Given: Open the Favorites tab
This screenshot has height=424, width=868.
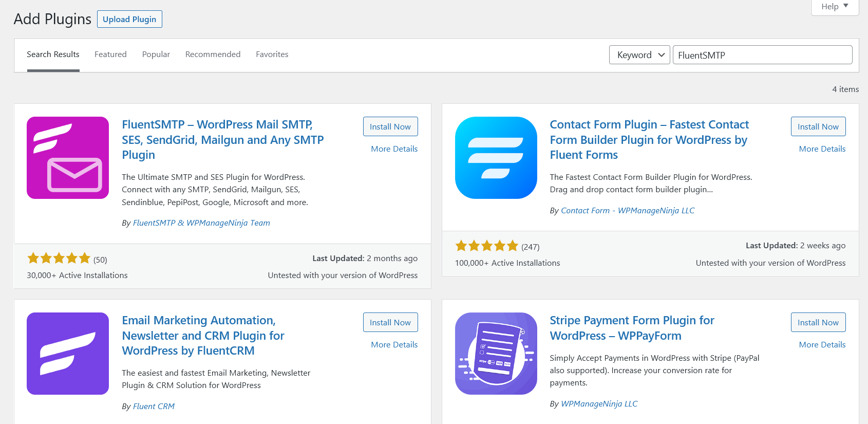Looking at the screenshot, I should [x=272, y=54].
